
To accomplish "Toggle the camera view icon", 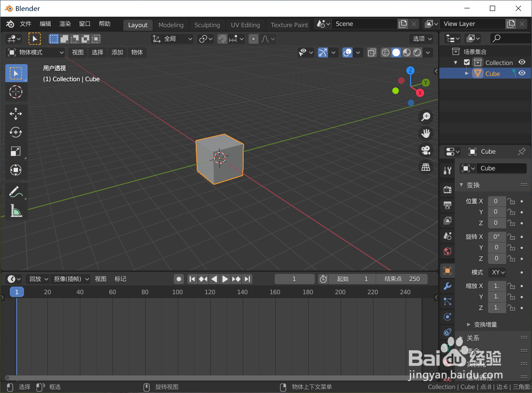I will coord(425,150).
